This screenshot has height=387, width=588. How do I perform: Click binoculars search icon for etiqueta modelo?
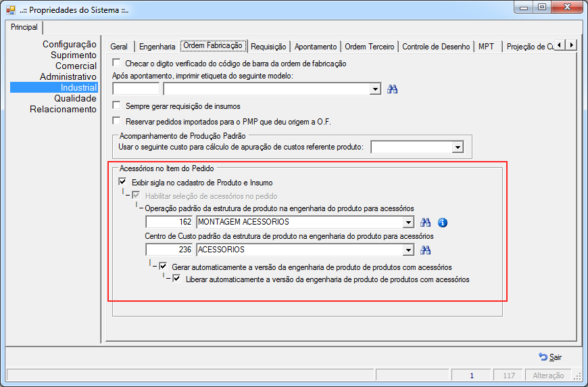point(392,89)
